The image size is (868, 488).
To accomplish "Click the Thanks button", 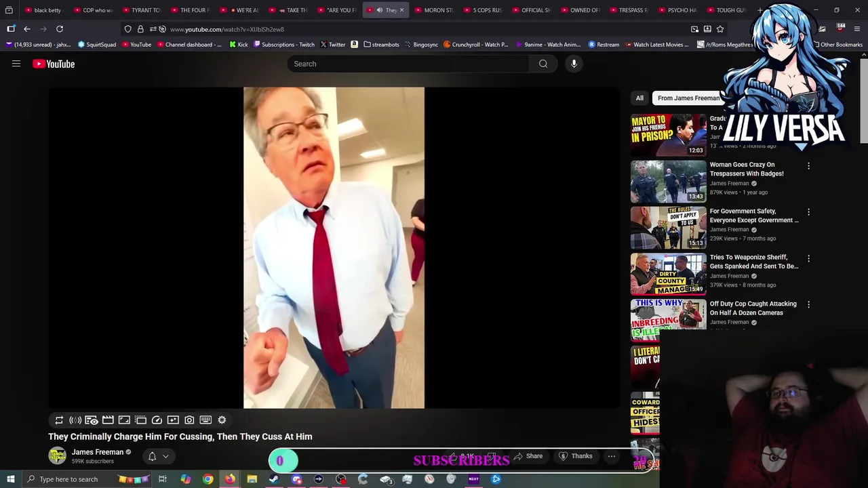I will pos(576,456).
